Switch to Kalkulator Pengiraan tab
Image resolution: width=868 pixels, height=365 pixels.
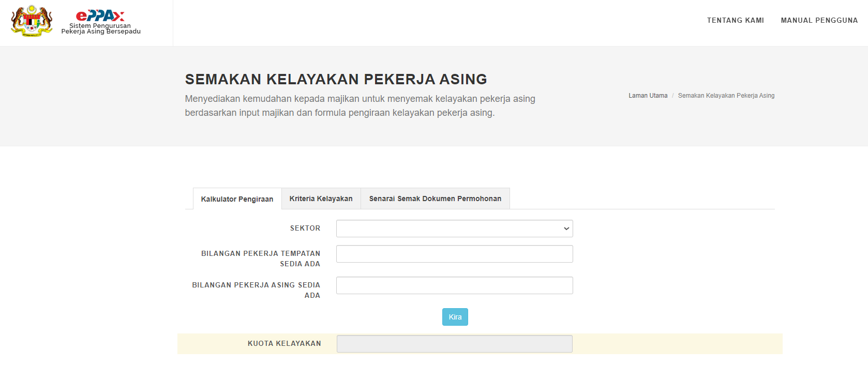[x=237, y=199]
